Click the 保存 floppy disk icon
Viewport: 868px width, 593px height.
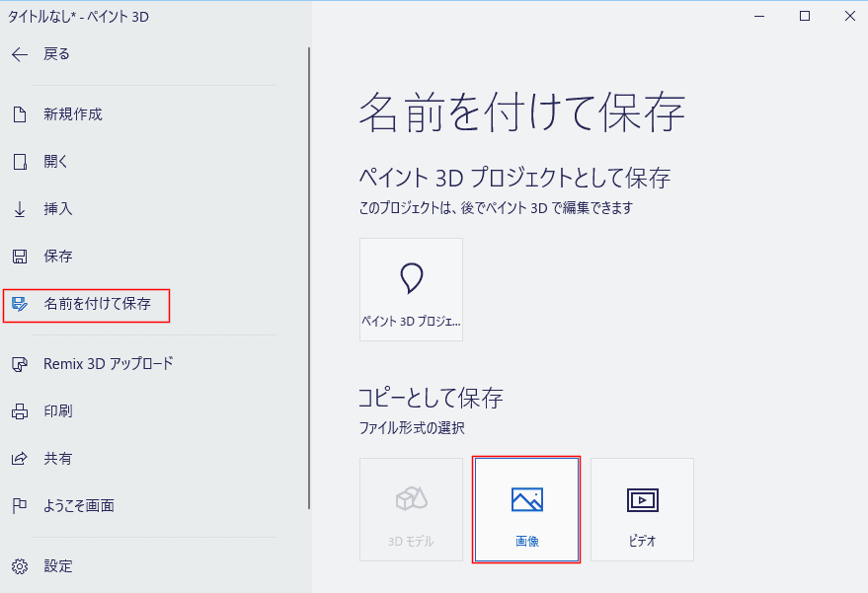(x=20, y=257)
